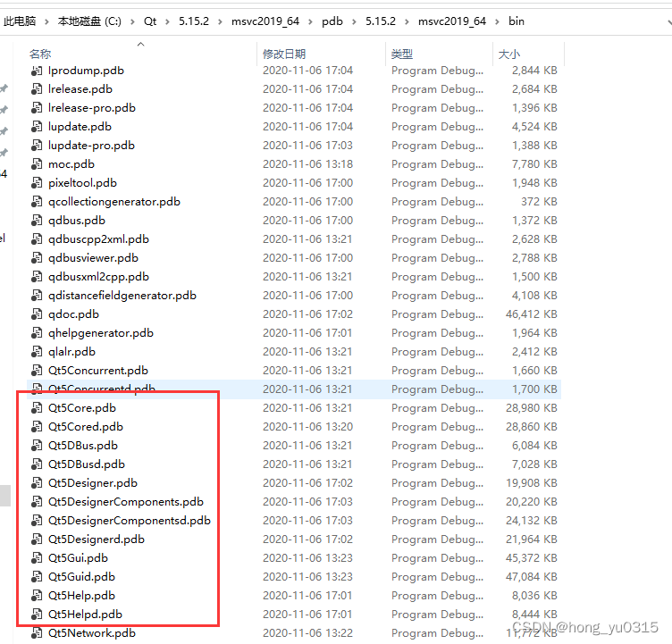This screenshot has width=672, height=644.
Task: Go to 此电脑 in the breadcrumb
Action: (x=20, y=21)
